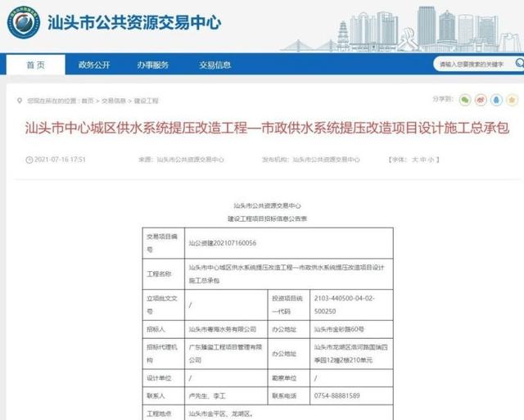Click the red article headline text
The width and height of the screenshot is (524, 420).
267,128
